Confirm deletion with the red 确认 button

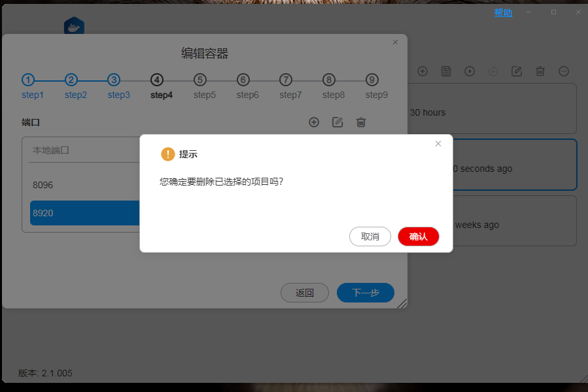pos(418,237)
